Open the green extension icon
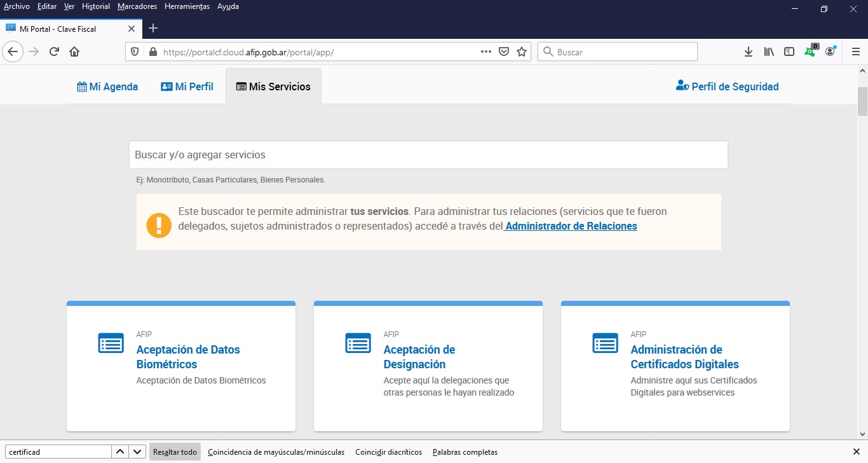This screenshot has width=868, height=463. [x=810, y=52]
